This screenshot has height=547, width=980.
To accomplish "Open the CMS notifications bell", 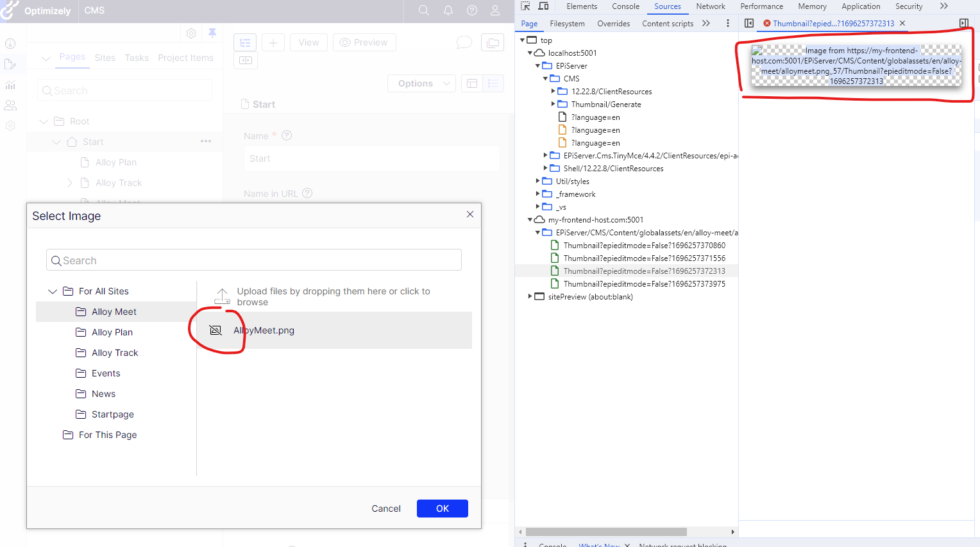I will click(x=448, y=10).
